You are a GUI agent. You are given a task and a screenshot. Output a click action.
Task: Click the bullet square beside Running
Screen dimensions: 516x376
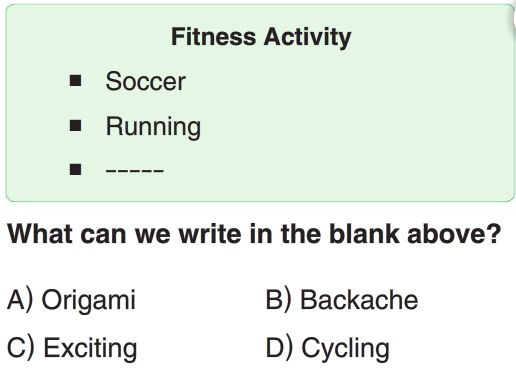[76, 125]
